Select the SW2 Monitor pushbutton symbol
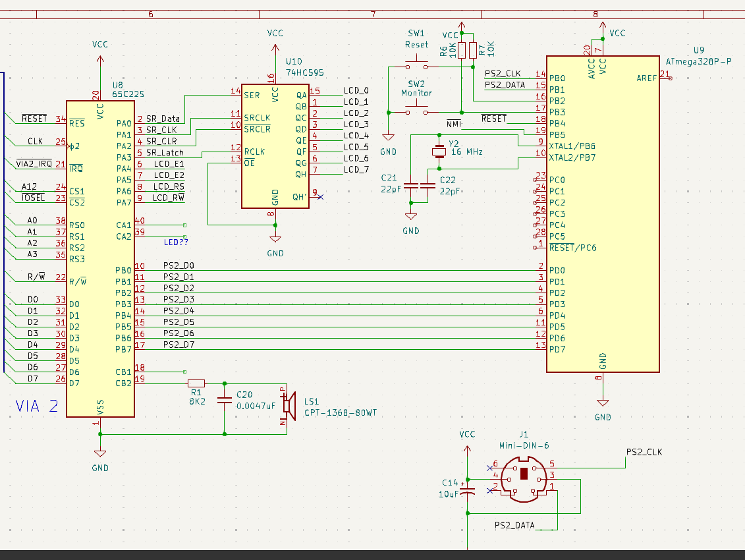The height and width of the screenshot is (560, 745). (415, 111)
